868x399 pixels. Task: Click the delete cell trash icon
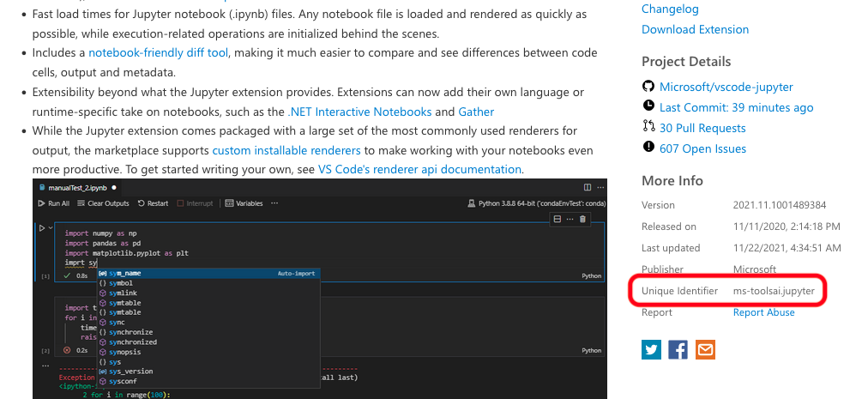pyautogui.click(x=582, y=219)
